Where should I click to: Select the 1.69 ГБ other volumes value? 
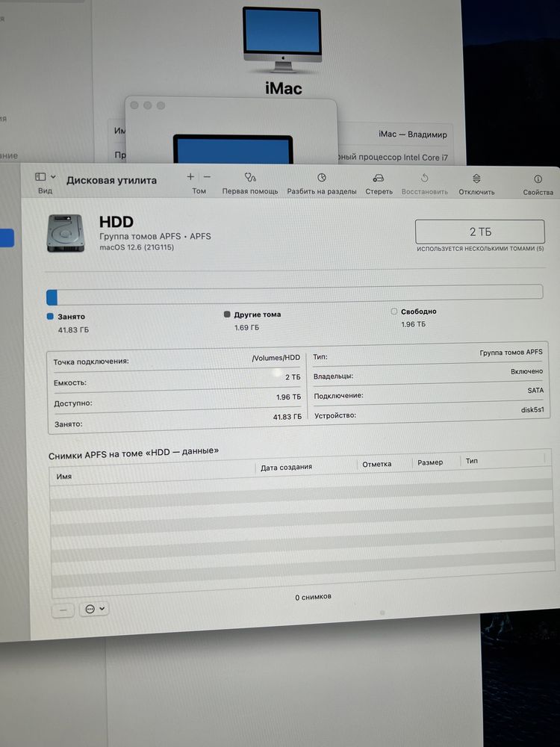246,328
